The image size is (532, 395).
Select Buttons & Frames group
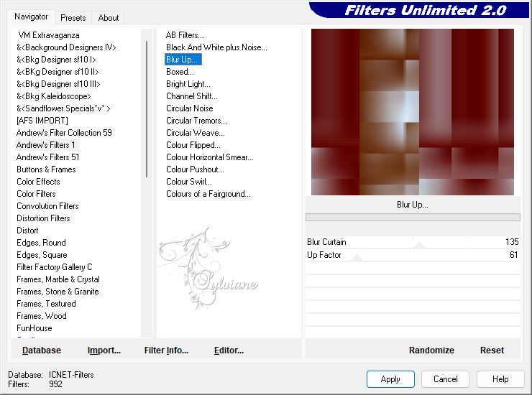tap(46, 169)
